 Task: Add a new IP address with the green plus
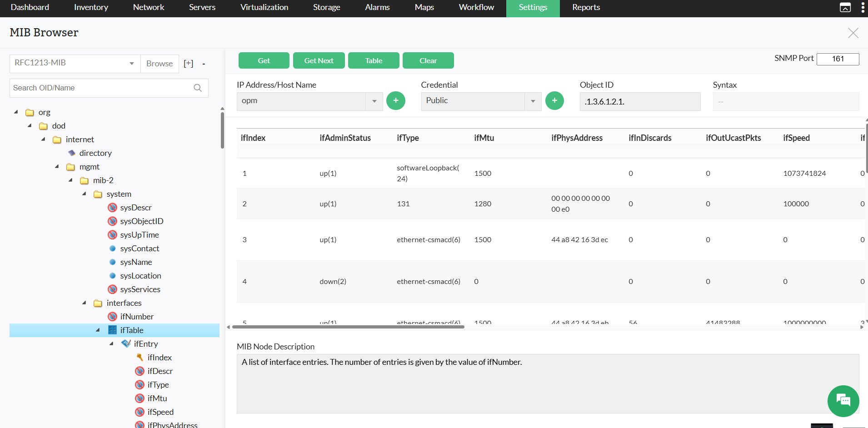[x=395, y=100]
